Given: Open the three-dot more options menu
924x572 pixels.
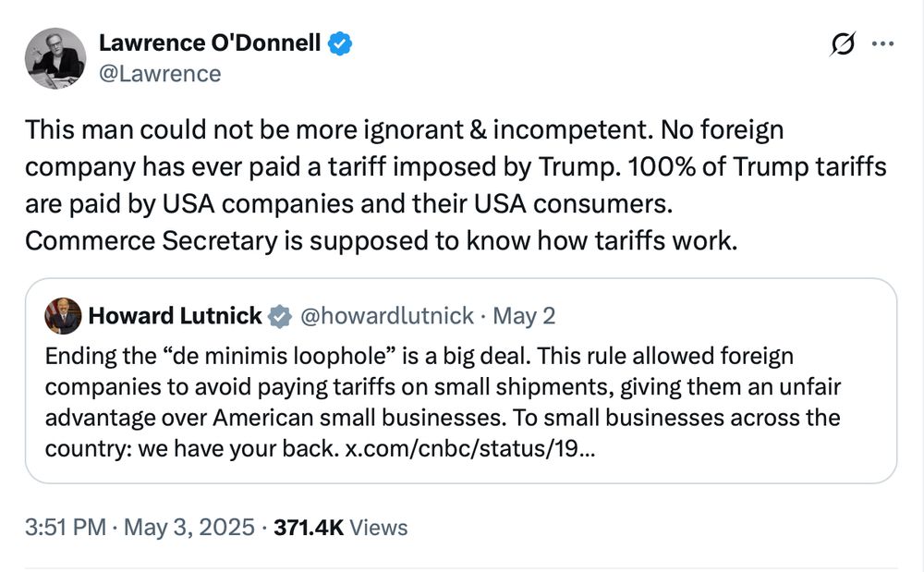Looking at the screenshot, I should tap(883, 43).
